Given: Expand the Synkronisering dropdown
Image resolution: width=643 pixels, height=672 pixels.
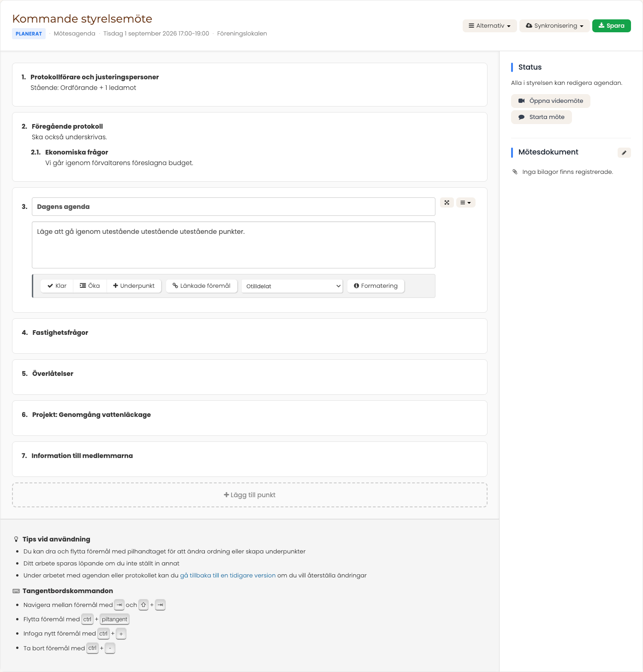Looking at the screenshot, I should 554,26.
